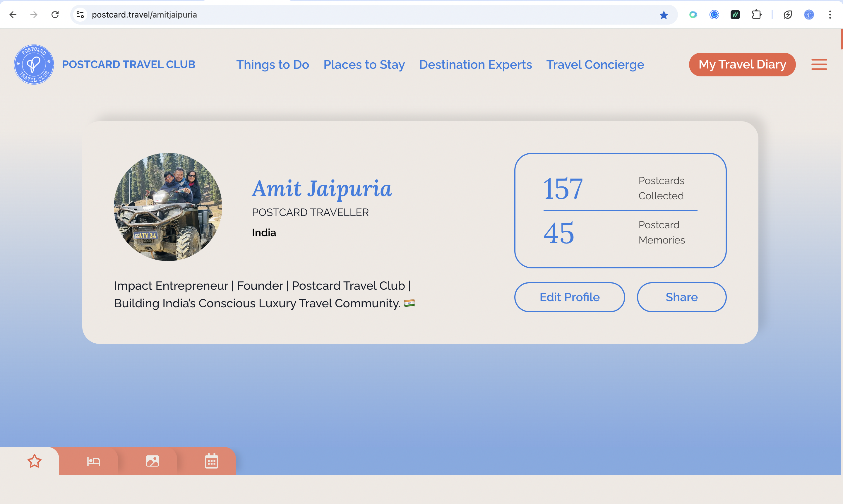Select Things to Do in the navigation

(x=273, y=64)
